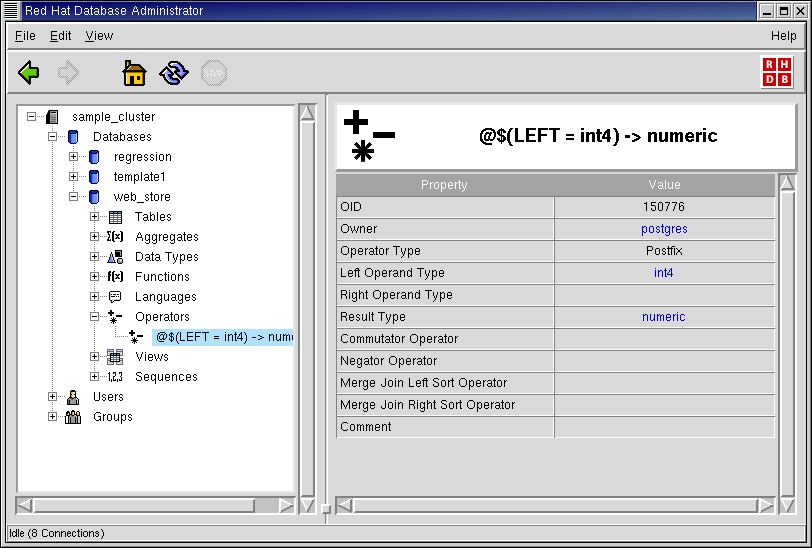Click the Idle (8 Connections) status text

pos(56,533)
